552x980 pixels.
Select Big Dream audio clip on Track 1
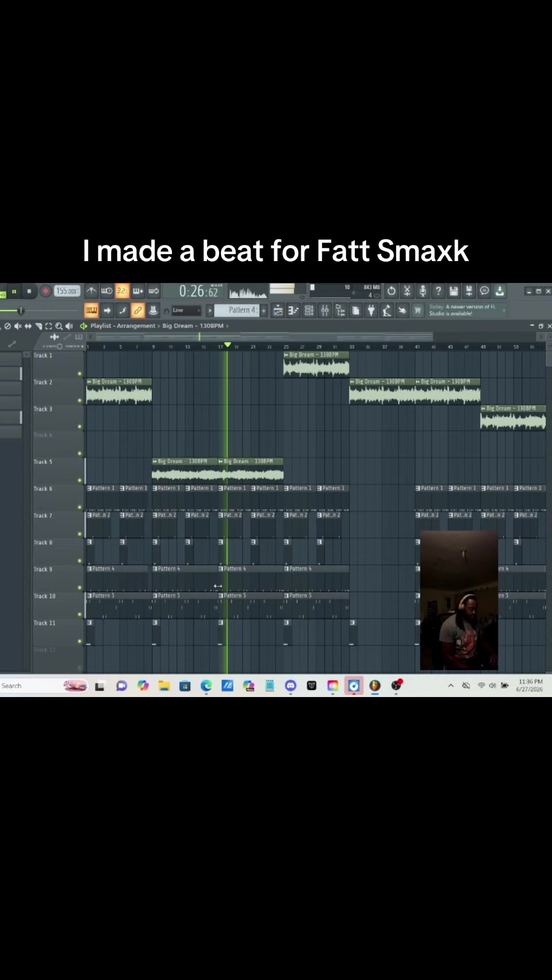click(316, 364)
